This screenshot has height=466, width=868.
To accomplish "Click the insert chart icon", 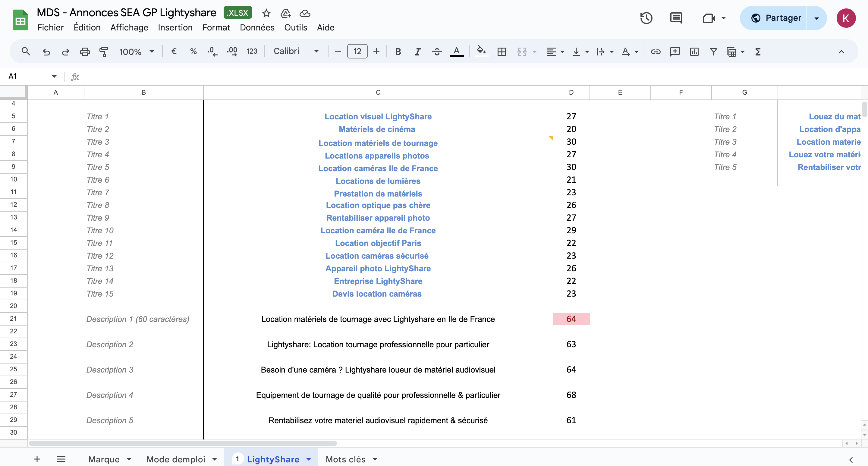I will click(x=694, y=52).
